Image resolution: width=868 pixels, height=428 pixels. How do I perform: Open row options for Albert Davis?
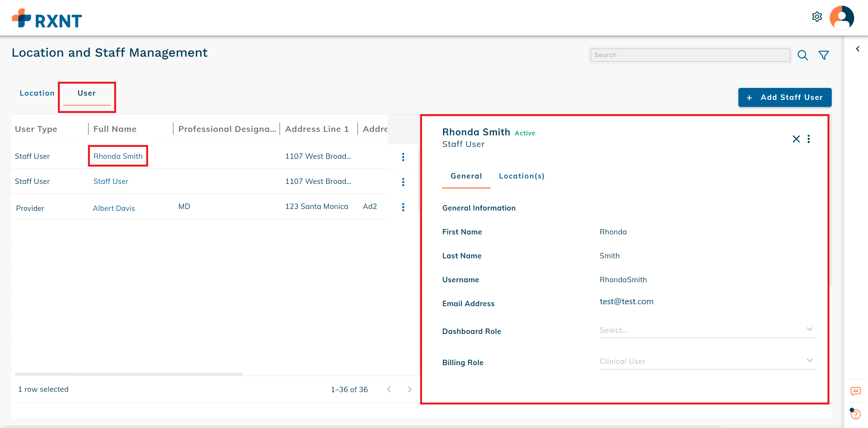(x=403, y=207)
